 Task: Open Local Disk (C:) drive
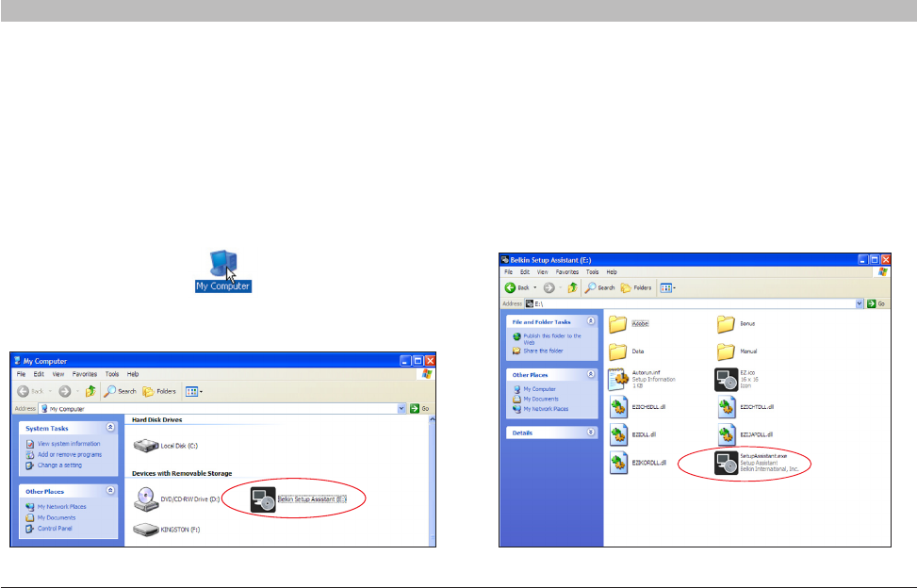coord(166,446)
